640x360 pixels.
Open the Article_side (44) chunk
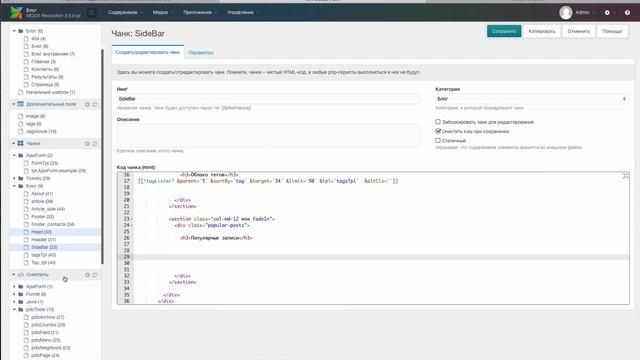point(48,209)
